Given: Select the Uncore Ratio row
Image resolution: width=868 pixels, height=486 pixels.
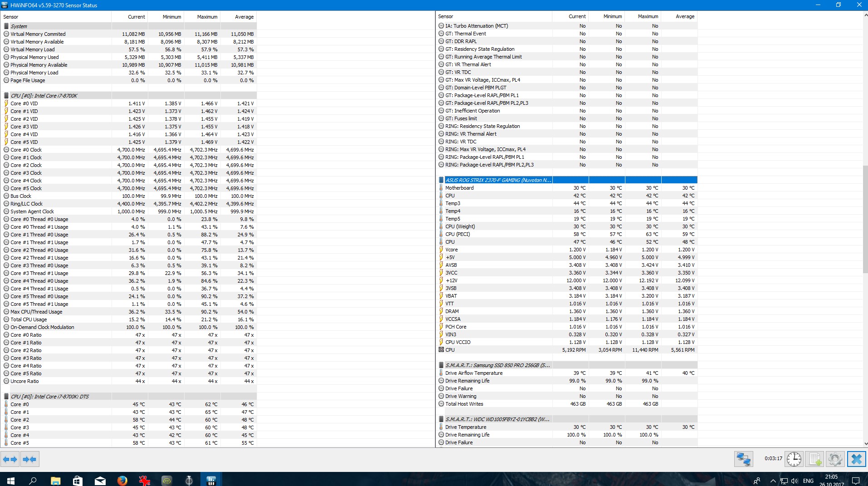Looking at the screenshot, I should [x=129, y=381].
